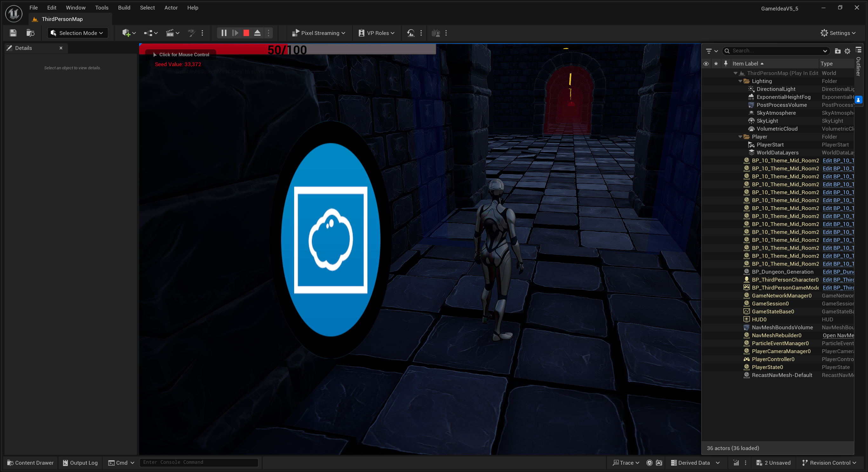Open the Outliner settings gear

pos(847,51)
